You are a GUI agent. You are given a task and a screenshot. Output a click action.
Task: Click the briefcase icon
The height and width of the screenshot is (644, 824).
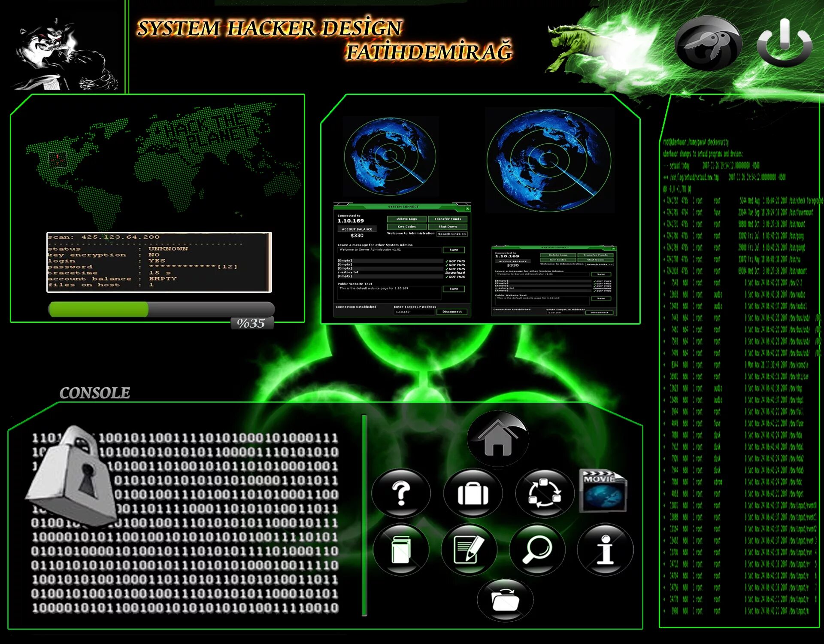[473, 493]
